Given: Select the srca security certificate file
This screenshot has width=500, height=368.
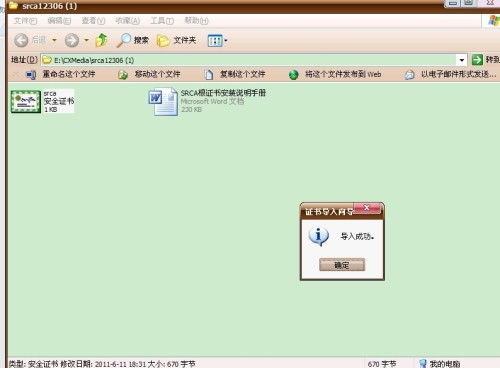Looking at the screenshot, I should pos(42,101).
